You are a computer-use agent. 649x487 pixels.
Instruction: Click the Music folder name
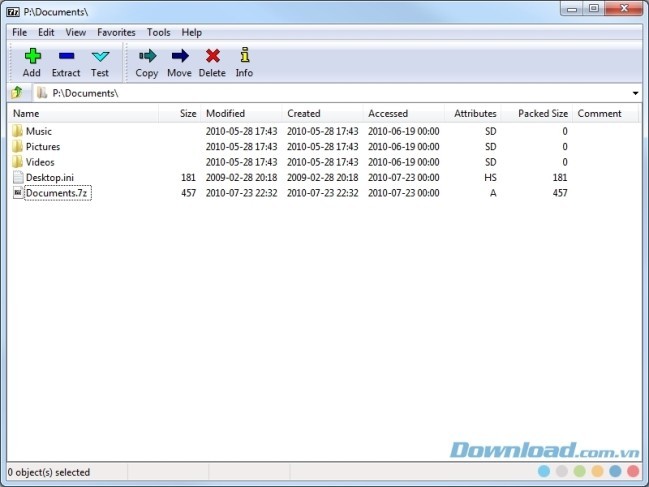(39, 131)
